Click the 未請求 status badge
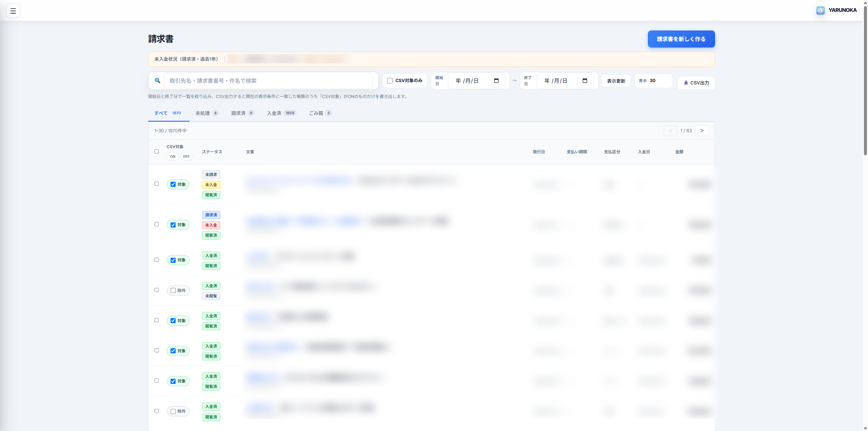Screen dimensions: 868x431 point(211,175)
